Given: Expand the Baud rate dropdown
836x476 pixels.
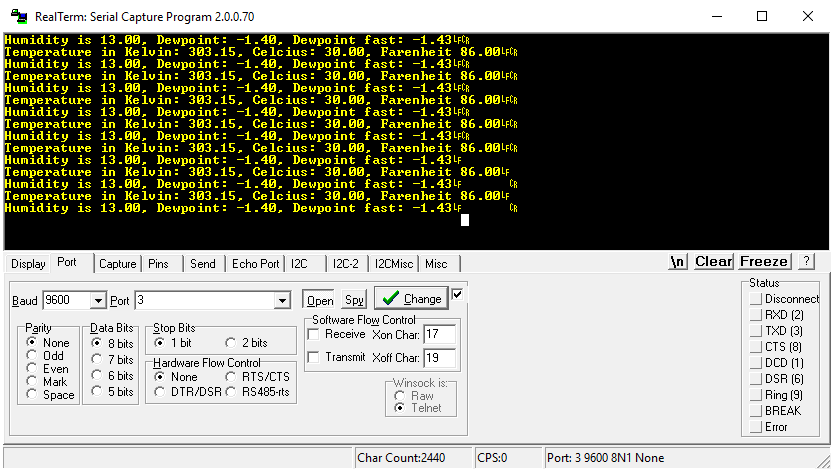Looking at the screenshot, I should pos(98,300).
